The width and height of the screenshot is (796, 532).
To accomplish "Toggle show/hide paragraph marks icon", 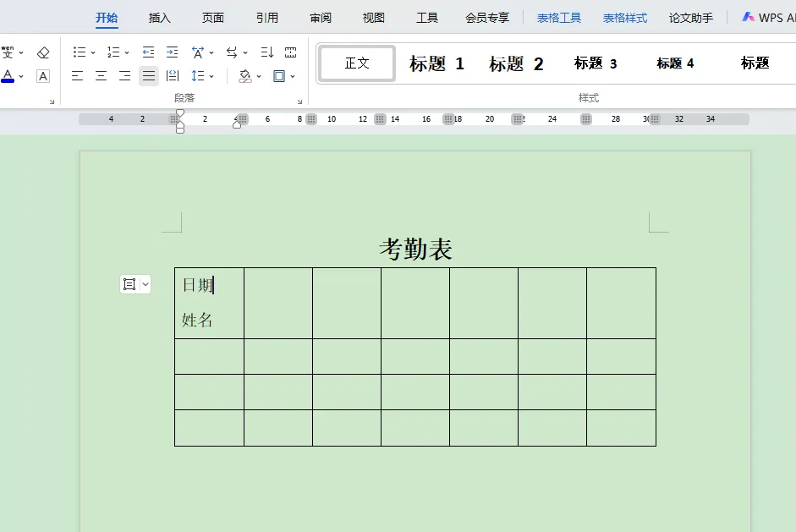I will [x=290, y=52].
